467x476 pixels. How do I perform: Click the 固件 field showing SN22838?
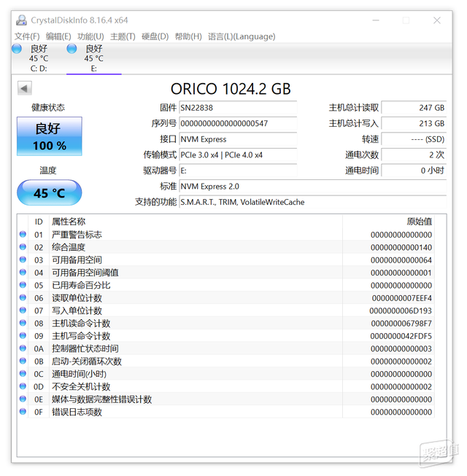click(x=238, y=108)
